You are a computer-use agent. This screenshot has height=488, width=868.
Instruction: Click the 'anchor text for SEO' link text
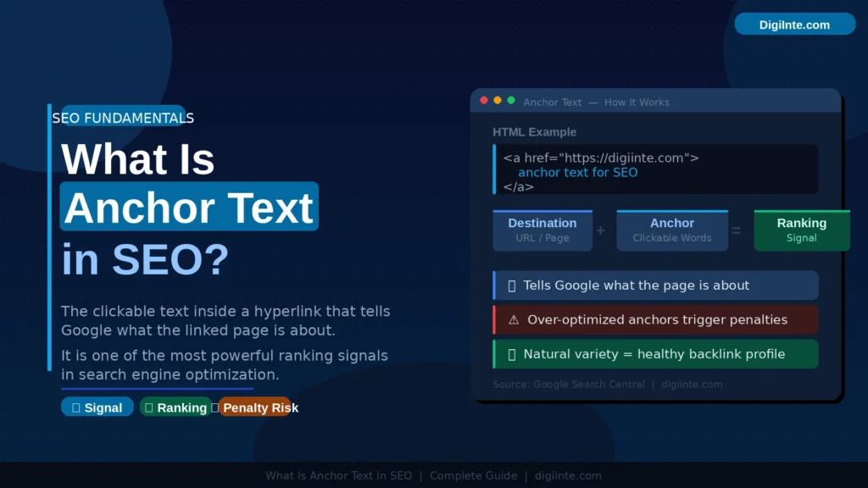577,172
